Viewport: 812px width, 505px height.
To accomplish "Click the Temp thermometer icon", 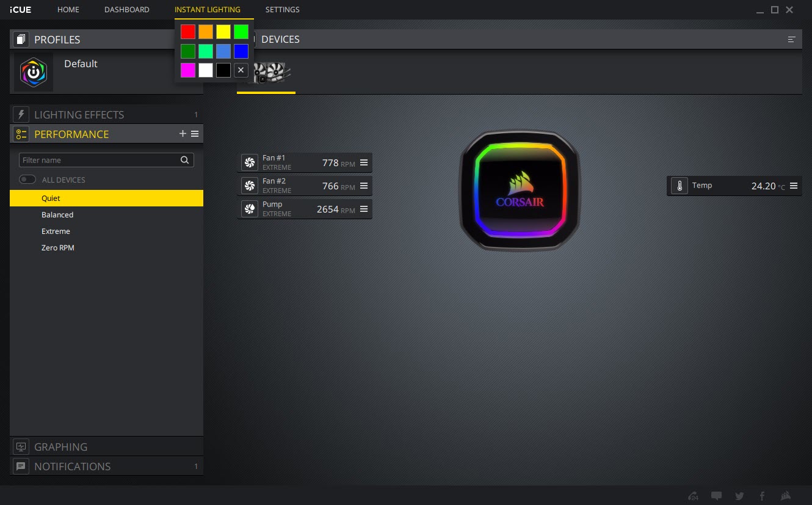I will pos(679,186).
